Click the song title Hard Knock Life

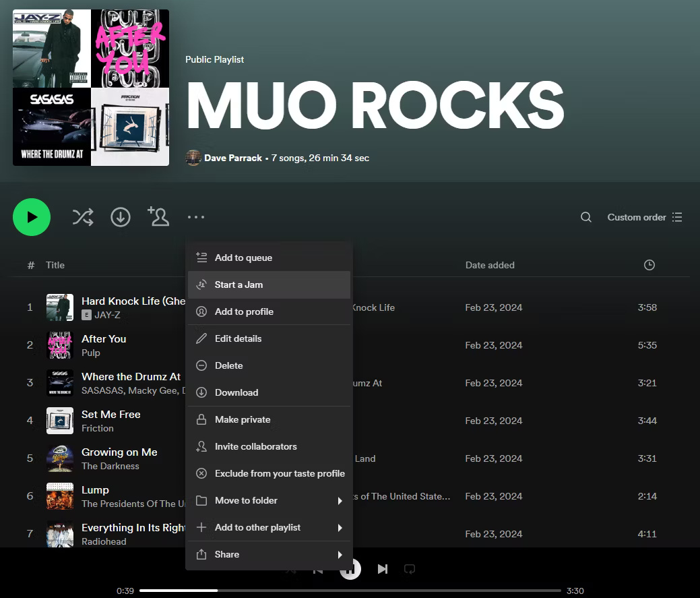pyautogui.click(x=133, y=301)
